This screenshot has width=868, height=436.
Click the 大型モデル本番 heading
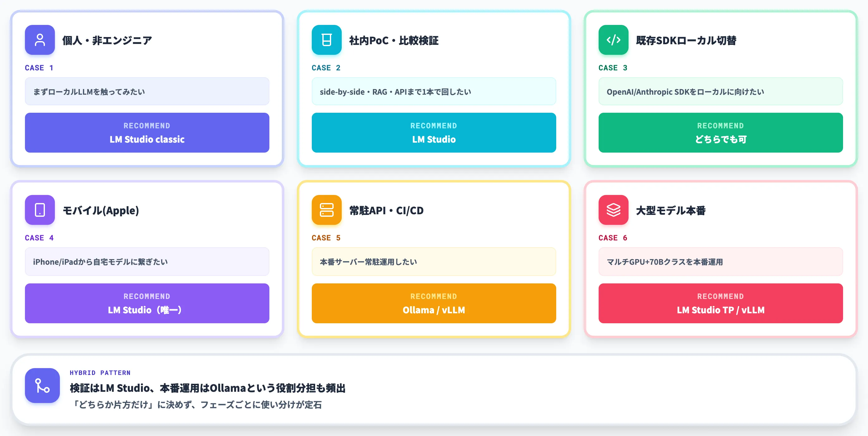[x=671, y=211]
